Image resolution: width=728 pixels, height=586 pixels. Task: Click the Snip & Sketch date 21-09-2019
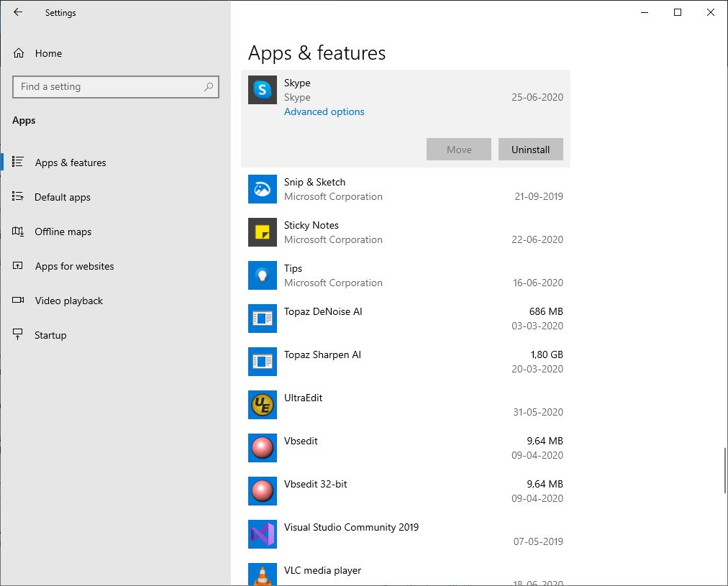click(x=539, y=196)
